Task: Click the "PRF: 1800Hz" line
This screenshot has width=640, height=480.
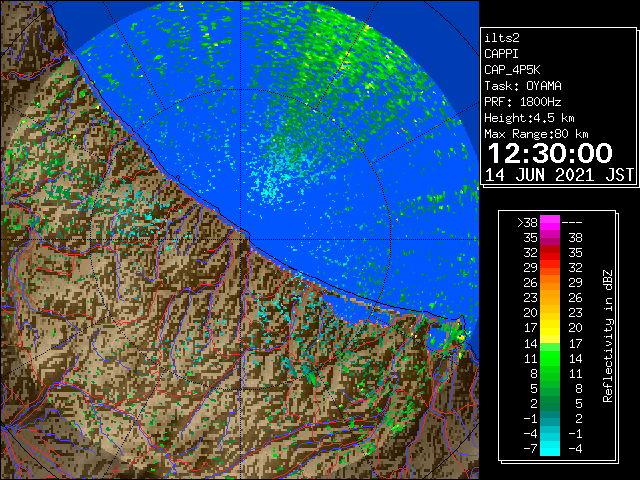Action: (523, 102)
